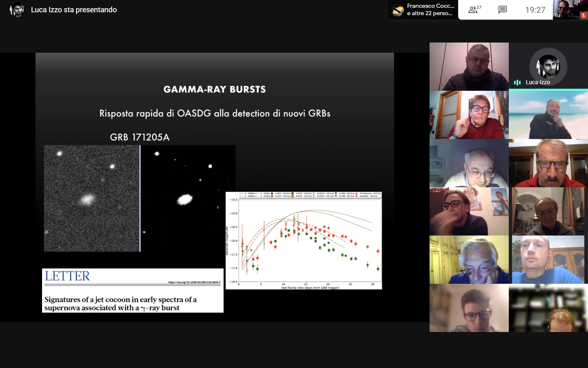Select the video tile with beach background

click(548, 115)
